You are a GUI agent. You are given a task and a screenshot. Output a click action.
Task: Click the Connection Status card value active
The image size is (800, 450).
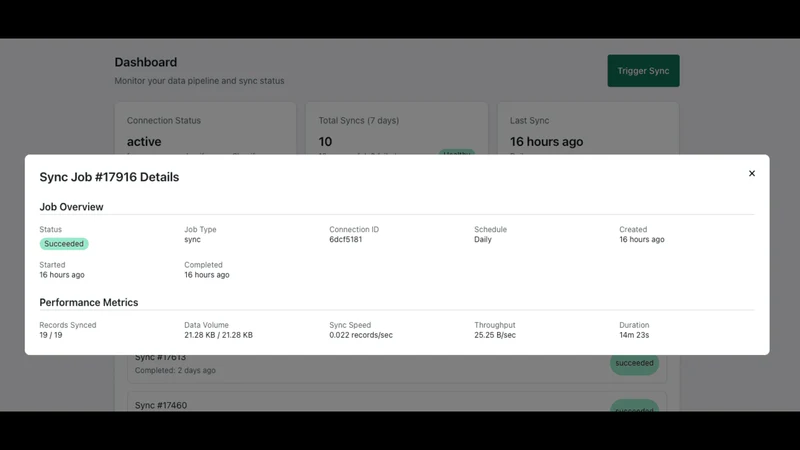144,142
